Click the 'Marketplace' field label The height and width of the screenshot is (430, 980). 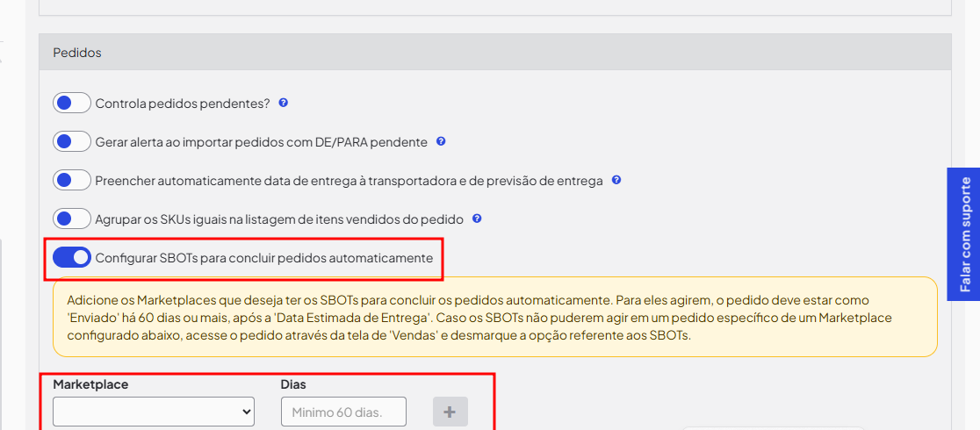(x=90, y=384)
